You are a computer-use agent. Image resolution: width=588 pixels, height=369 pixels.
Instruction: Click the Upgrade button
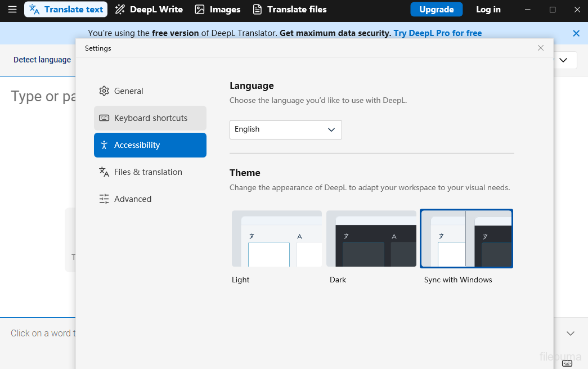(436, 9)
